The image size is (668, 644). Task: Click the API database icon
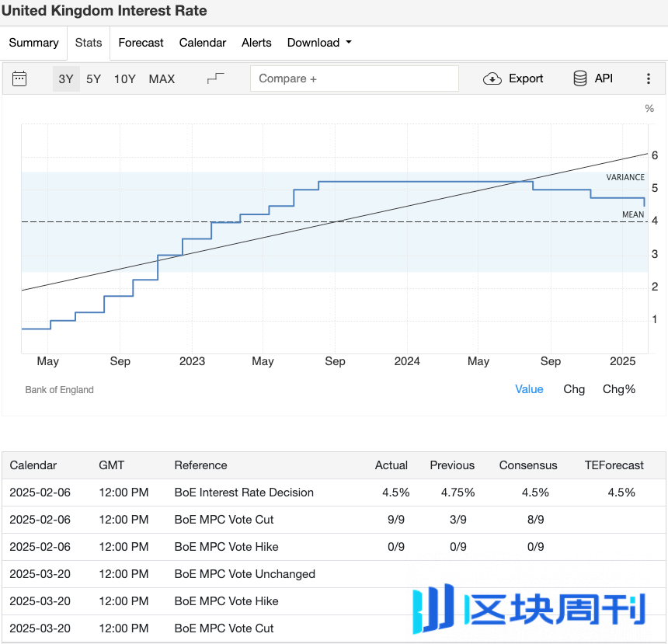(579, 78)
